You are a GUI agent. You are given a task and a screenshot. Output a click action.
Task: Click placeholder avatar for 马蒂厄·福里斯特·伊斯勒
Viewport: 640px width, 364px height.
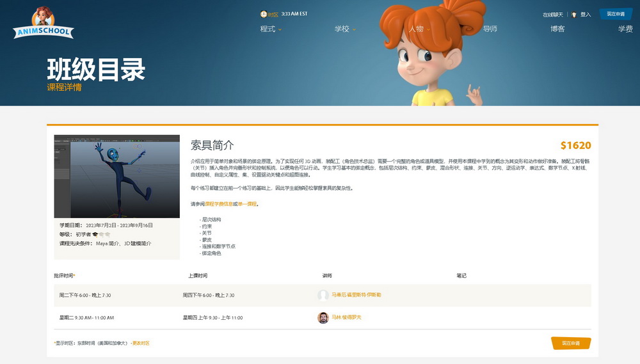tap(323, 295)
